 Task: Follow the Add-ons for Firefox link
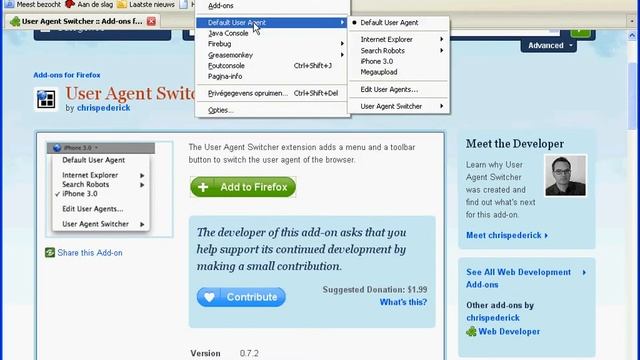67,75
